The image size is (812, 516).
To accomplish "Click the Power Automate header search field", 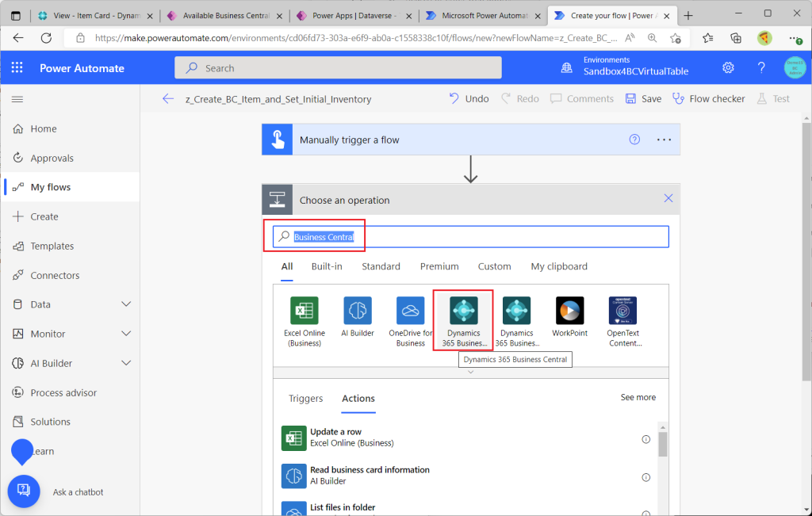I will 338,68.
